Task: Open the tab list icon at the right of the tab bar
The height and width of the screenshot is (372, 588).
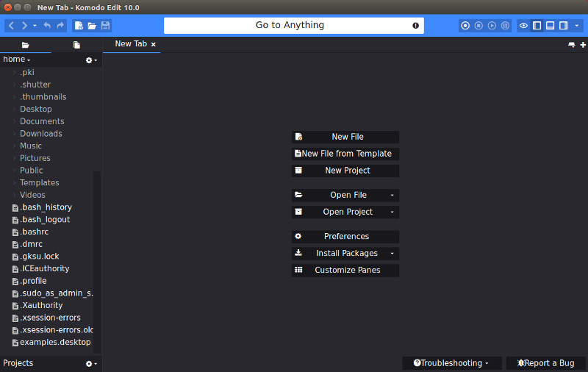Action: [x=572, y=45]
